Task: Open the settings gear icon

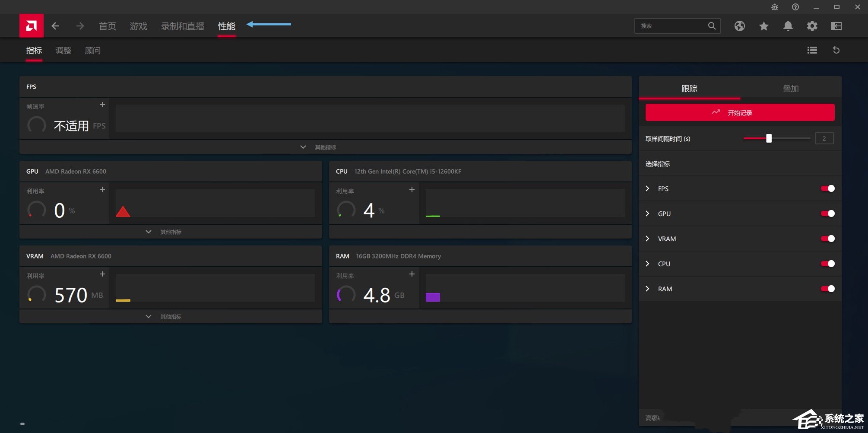Action: pyautogui.click(x=812, y=26)
